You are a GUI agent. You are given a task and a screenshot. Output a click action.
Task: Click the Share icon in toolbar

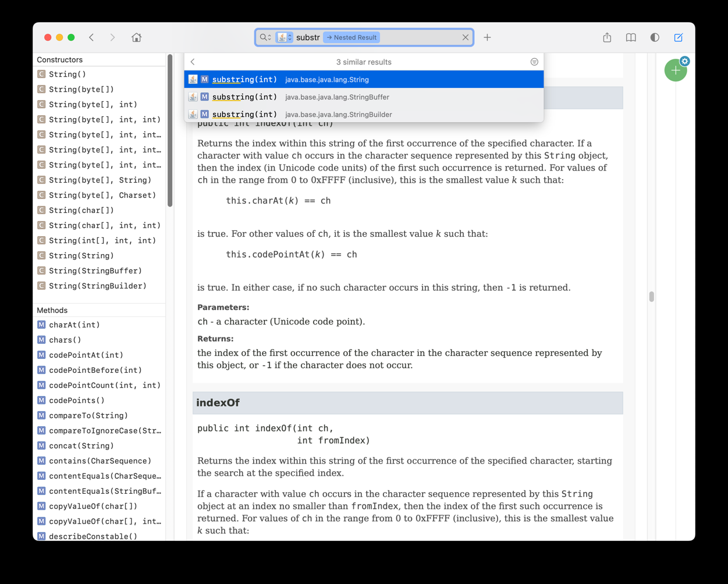coord(607,37)
